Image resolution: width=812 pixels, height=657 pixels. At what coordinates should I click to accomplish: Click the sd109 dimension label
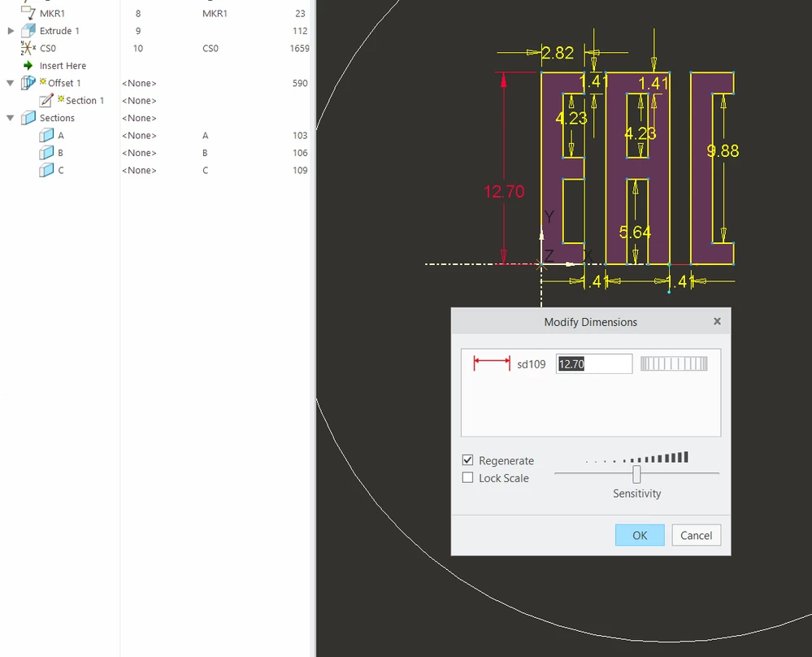(x=532, y=364)
